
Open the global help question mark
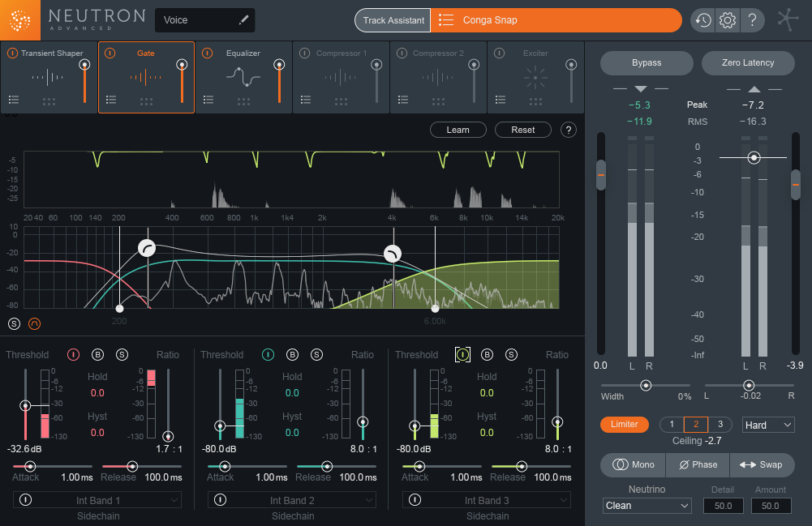(752, 20)
